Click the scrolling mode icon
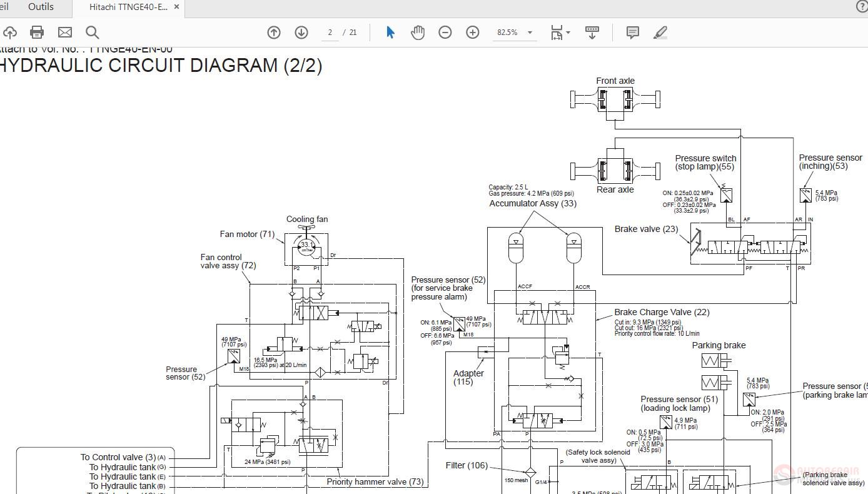This screenshot has height=494, width=868. pyautogui.click(x=592, y=33)
